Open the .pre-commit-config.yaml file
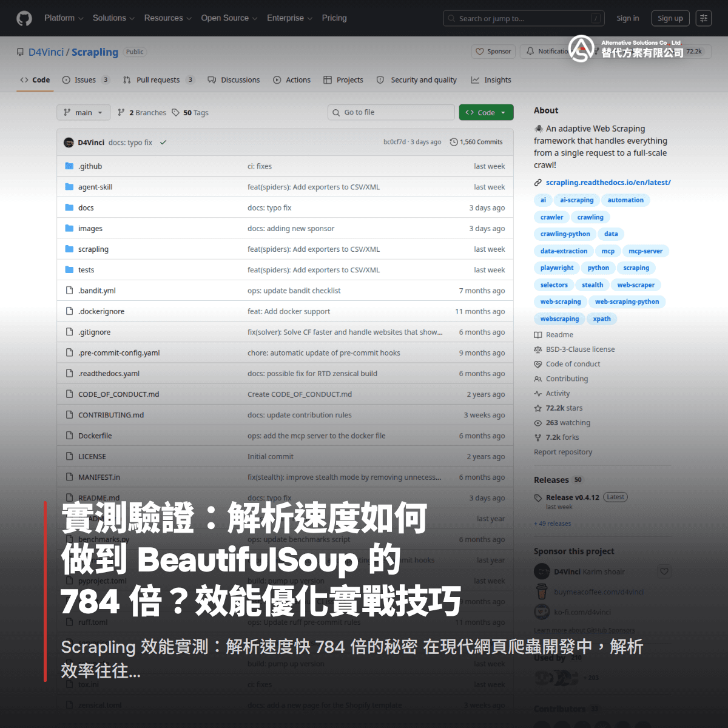Image resolution: width=728 pixels, height=728 pixels. pos(119,353)
